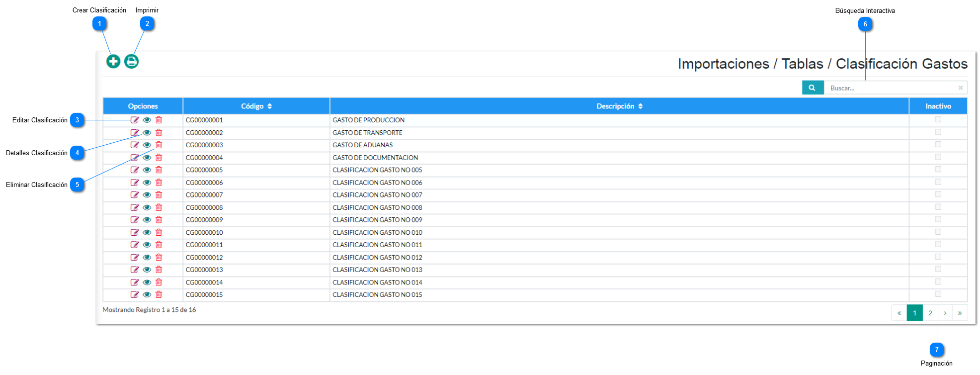This screenshot has width=980, height=375.
Task: Delete classification CG00000010
Action: (x=159, y=232)
